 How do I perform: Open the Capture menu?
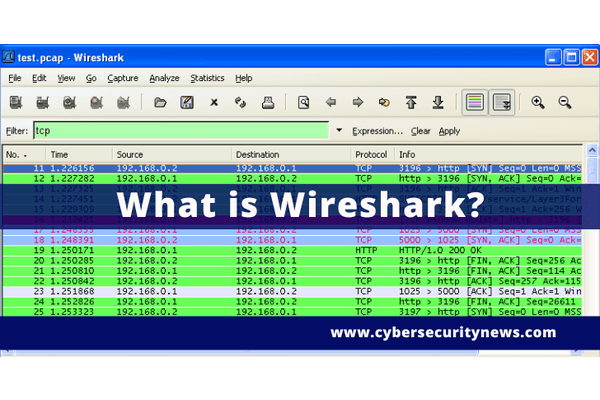pos(123,78)
